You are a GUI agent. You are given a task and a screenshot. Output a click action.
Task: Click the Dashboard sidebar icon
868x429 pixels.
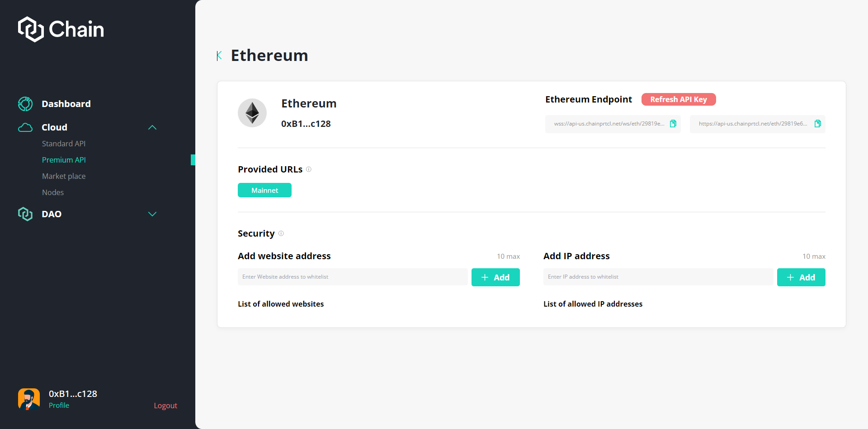point(25,104)
